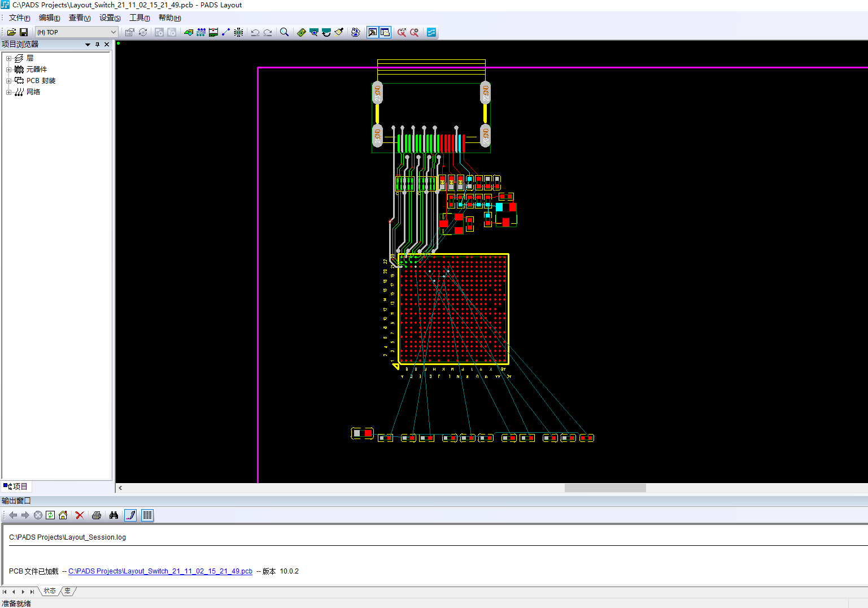Select the 层 item in project browser

30,58
